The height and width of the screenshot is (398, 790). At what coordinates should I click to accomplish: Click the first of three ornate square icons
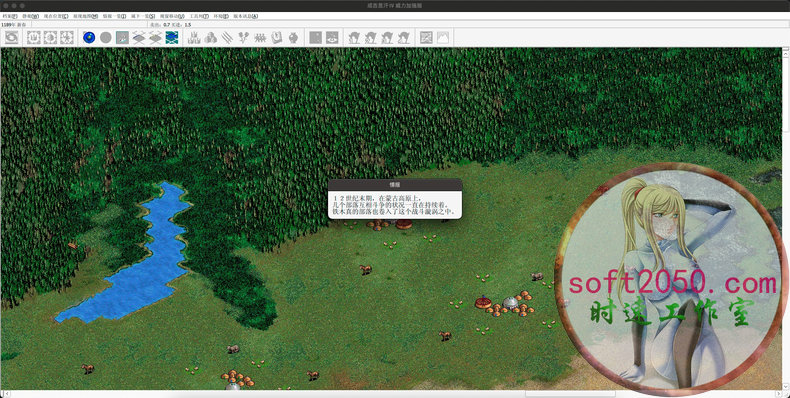[x=34, y=38]
